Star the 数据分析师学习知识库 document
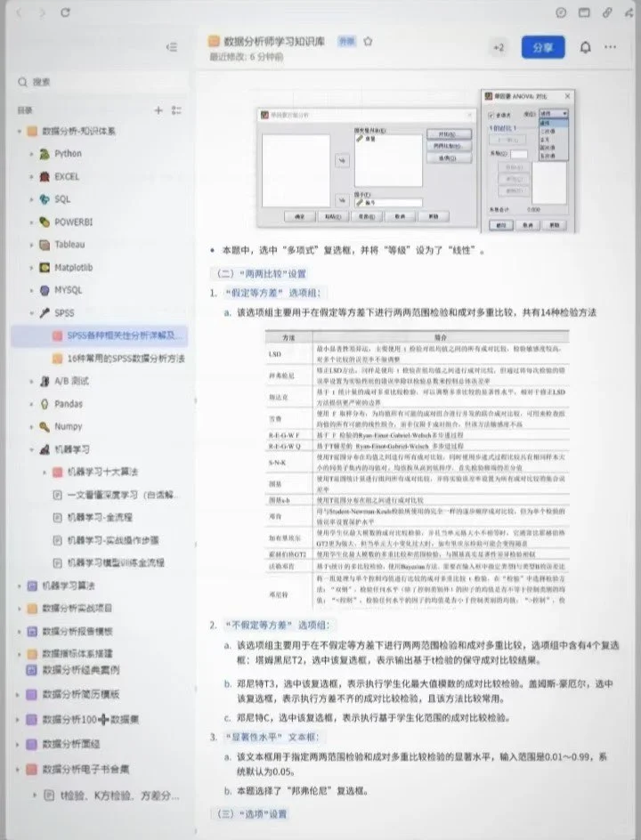 click(x=369, y=41)
